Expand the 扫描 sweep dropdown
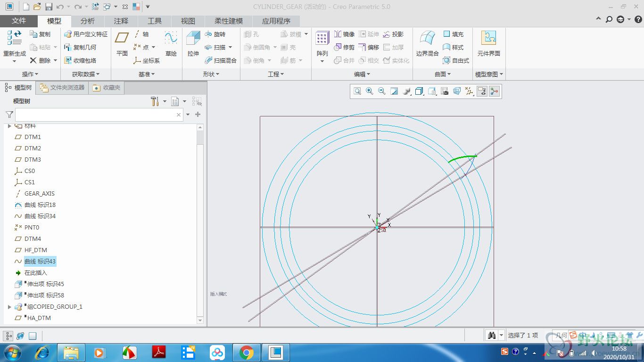This screenshot has width=644, height=362. (x=230, y=47)
